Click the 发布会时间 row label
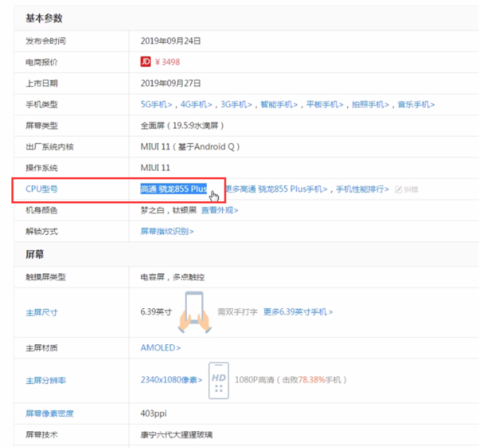479x448 pixels. click(x=46, y=41)
